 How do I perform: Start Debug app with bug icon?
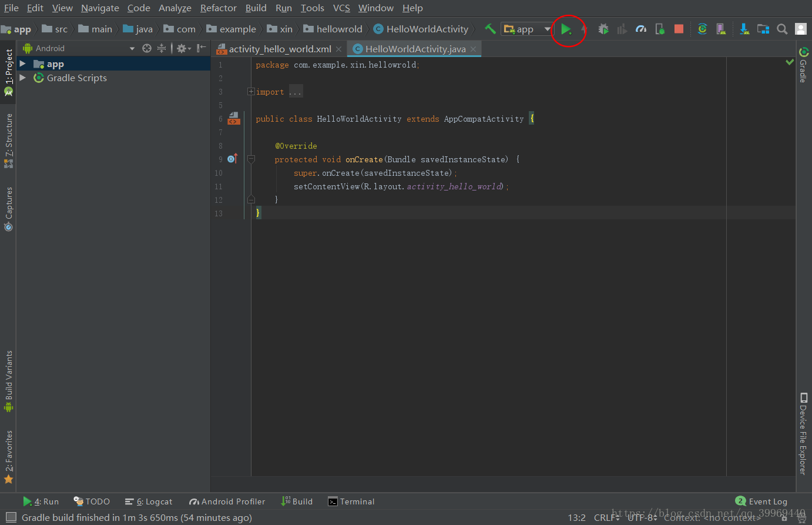coord(603,29)
